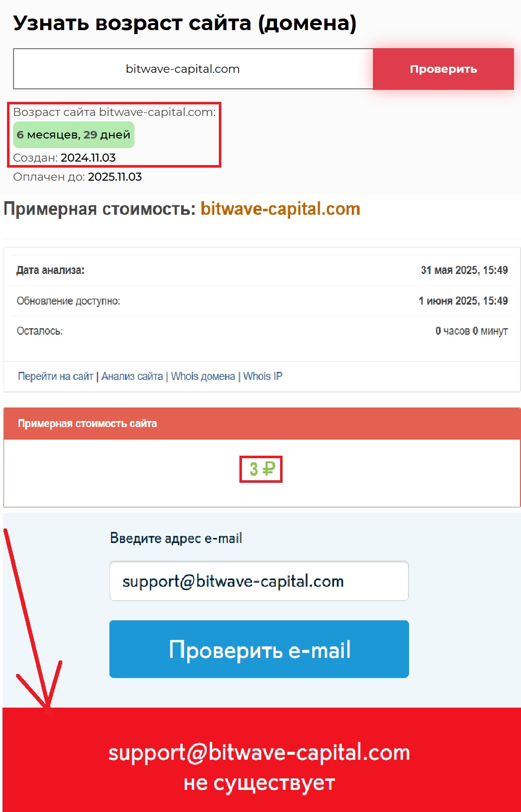Focus the bitwave-capital.com domain input field

(x=193, y=69)
